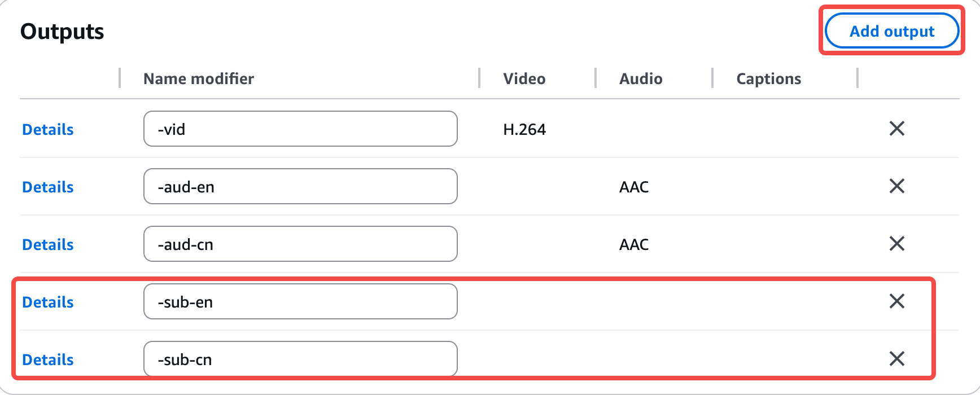Edit the -aud-en name modifier field
Viewport: 980px width, 395px height.
[300, 186]
